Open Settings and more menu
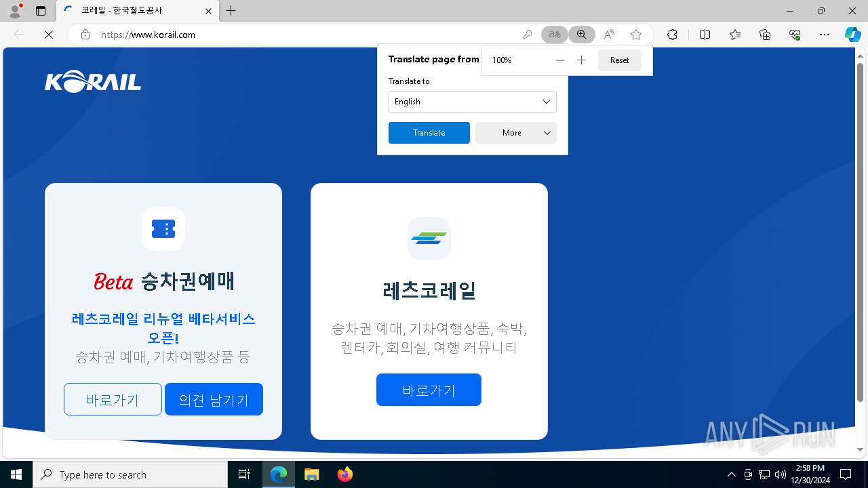The height and width of the screenshot is (488, 868). (825, 35)
